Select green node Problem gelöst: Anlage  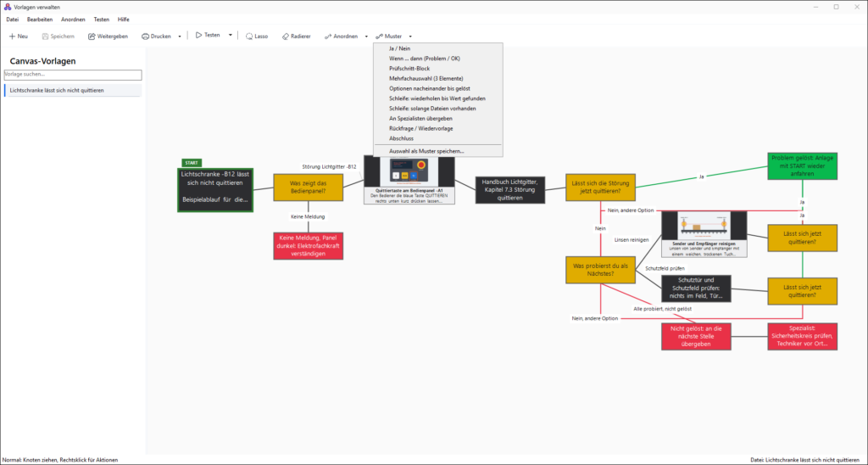point(802,166)
